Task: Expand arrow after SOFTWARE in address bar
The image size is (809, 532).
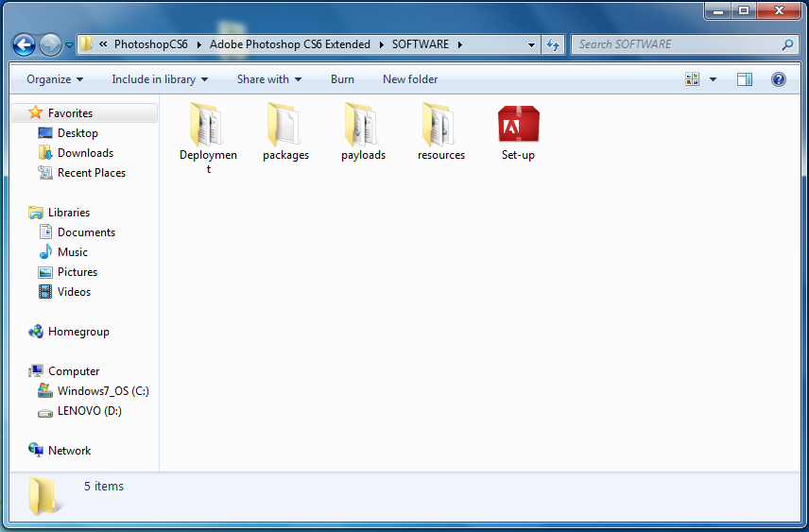Action: [459, 45]
